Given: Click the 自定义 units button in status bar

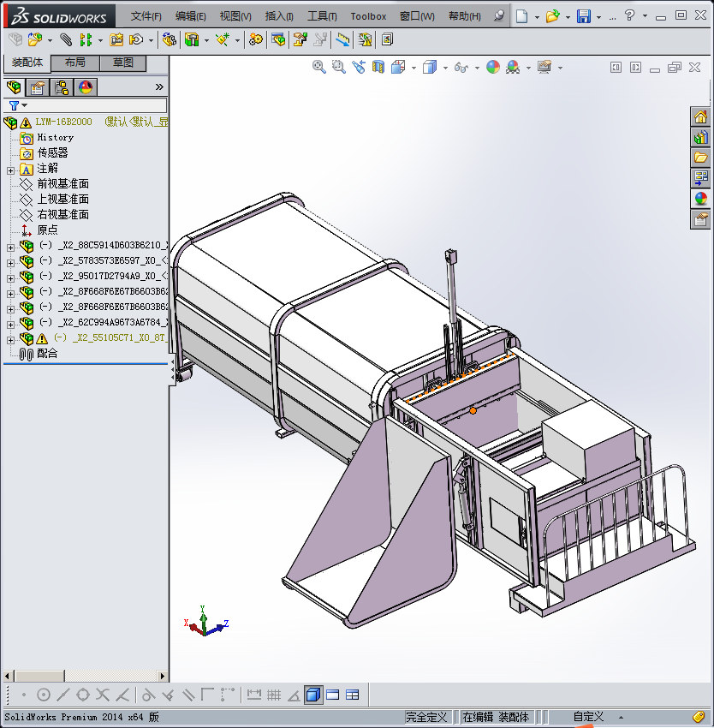Looking at the screenshot, I should [x=588, y=717].
